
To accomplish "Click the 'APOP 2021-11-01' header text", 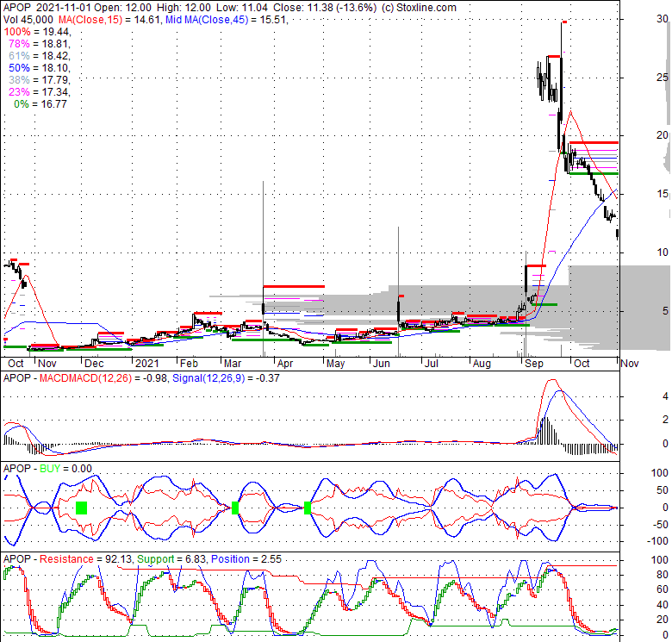I will 47,8.
